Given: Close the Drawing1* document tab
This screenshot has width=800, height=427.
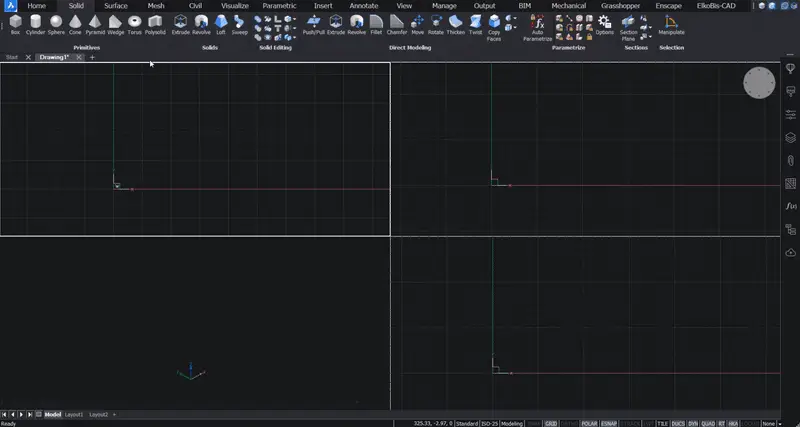Looking at the screenshot, I should click(79, 57).
